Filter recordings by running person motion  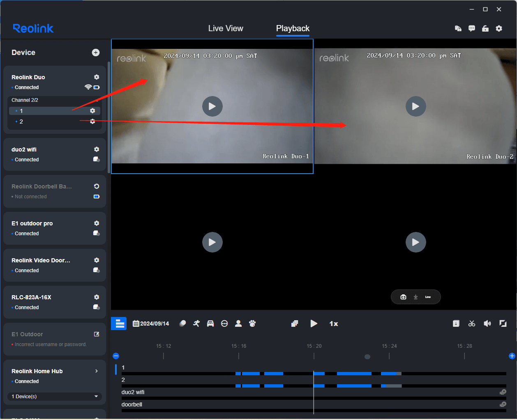click(x=196, y=324)
